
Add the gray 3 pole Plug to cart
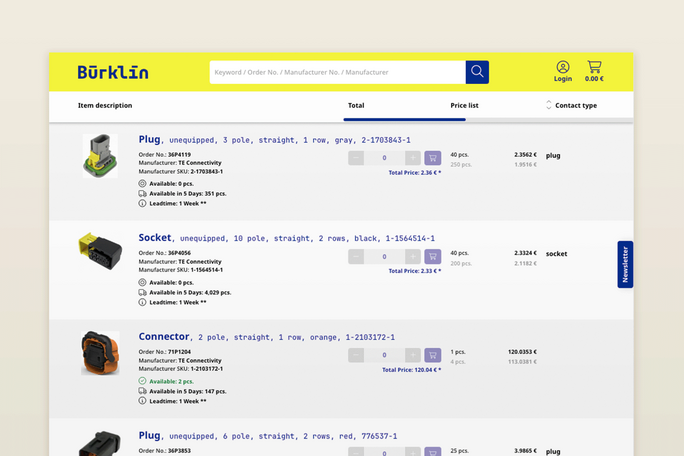pyautogui.click(x=432, y=158)
